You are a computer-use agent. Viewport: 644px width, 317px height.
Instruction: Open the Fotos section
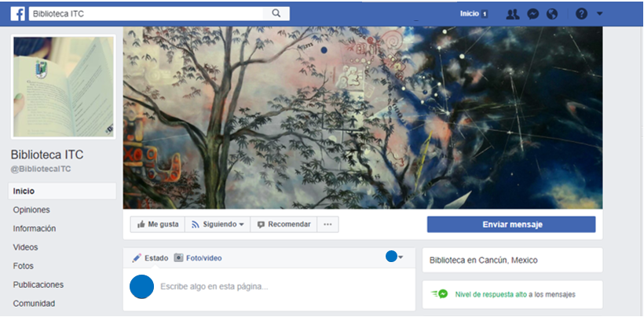click(24, 266)
